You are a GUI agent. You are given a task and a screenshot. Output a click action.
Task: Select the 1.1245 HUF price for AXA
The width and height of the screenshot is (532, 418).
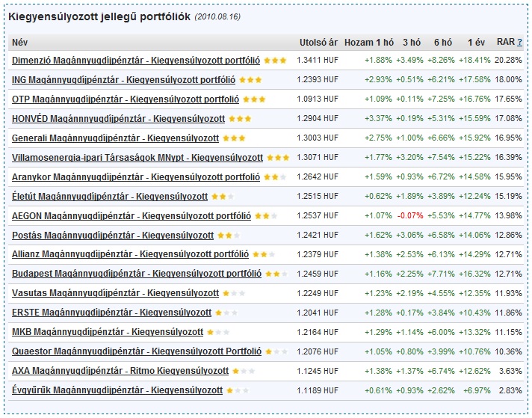pos(318,371)
